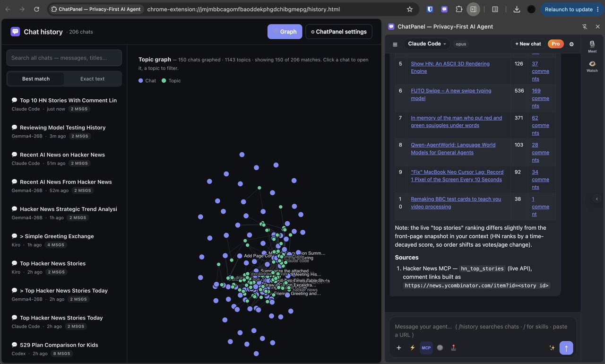Click the Chat history logo icon

pyautogui.click(x=15, y=32)
